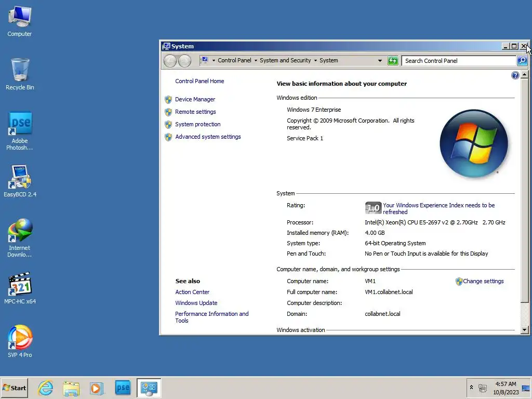The width and height of the screenshot is (532, 399).
Task: Launch Windows Media Player from taskbar
Action: tap(96, 388)
